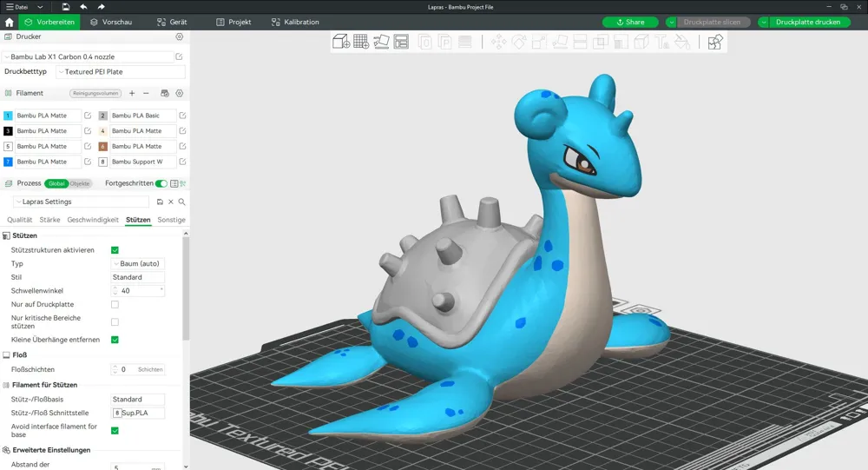Check Nur kritische Bereiche stützen checkbox
Screen dimensions: 868x470
click(115, 322)
